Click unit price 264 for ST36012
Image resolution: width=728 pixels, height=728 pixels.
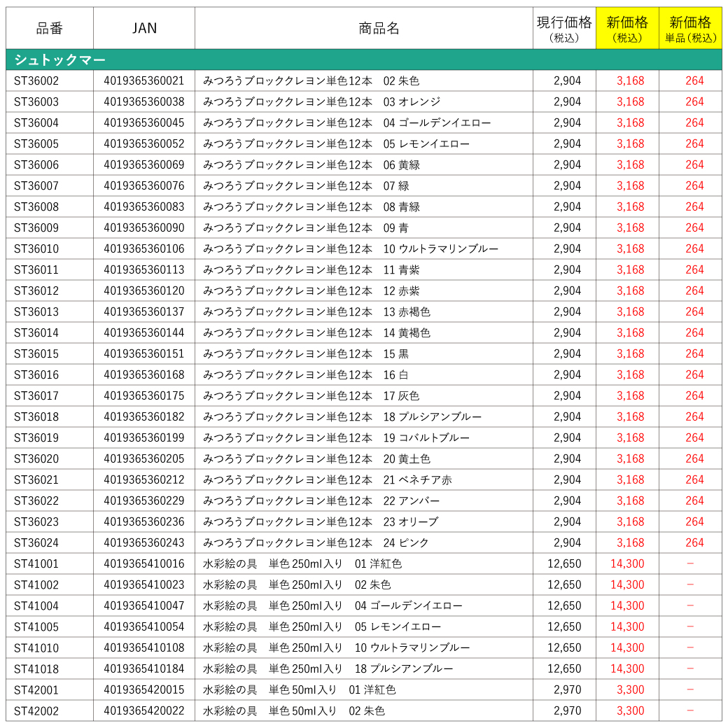click(694, 290)
